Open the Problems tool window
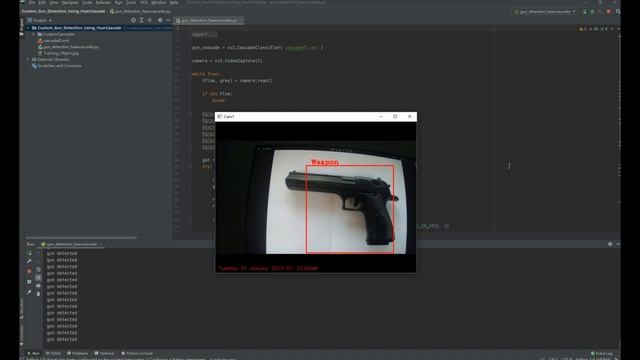Image resolution: width=640 pixels, height=360 pixels. click(x=78, y=353)
